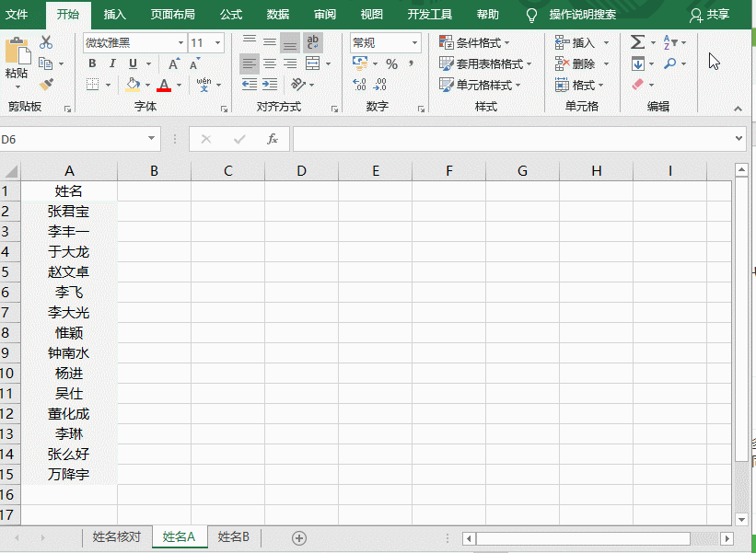Select cell A5 containing 赵文卓

coord(69,271)
